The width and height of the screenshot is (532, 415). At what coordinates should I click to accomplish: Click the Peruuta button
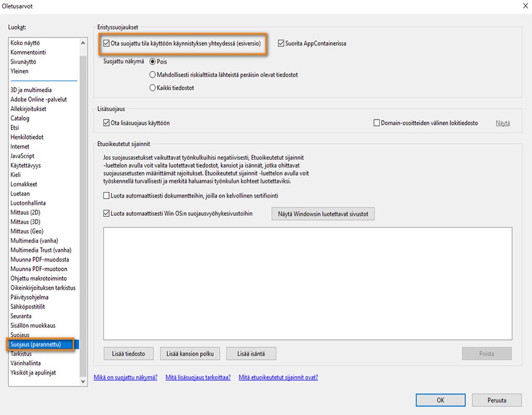tap(497, 400)
